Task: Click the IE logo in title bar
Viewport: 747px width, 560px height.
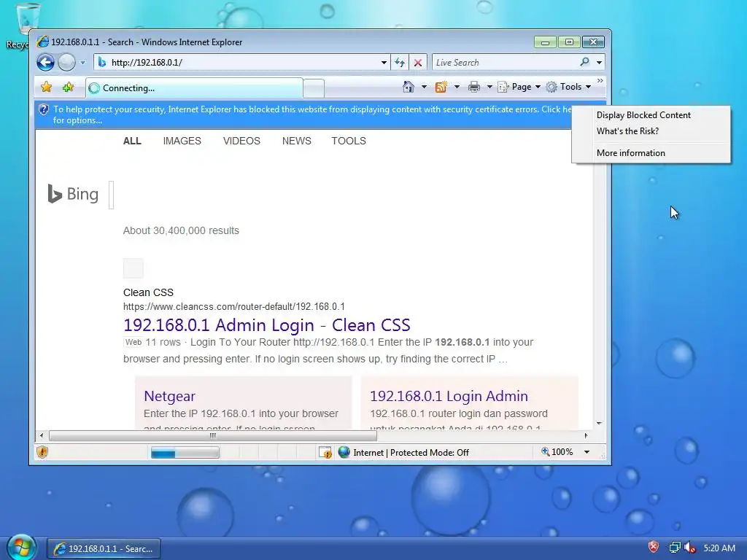Action: [42, 42]
